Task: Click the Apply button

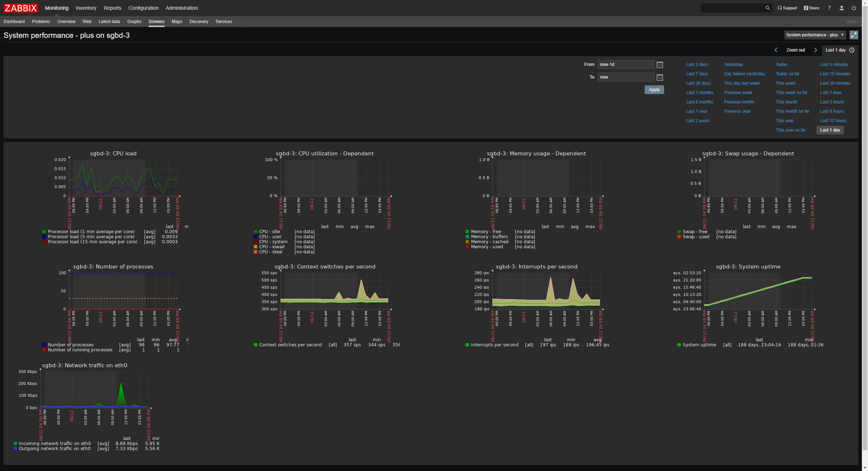Action: pos(654,90)
